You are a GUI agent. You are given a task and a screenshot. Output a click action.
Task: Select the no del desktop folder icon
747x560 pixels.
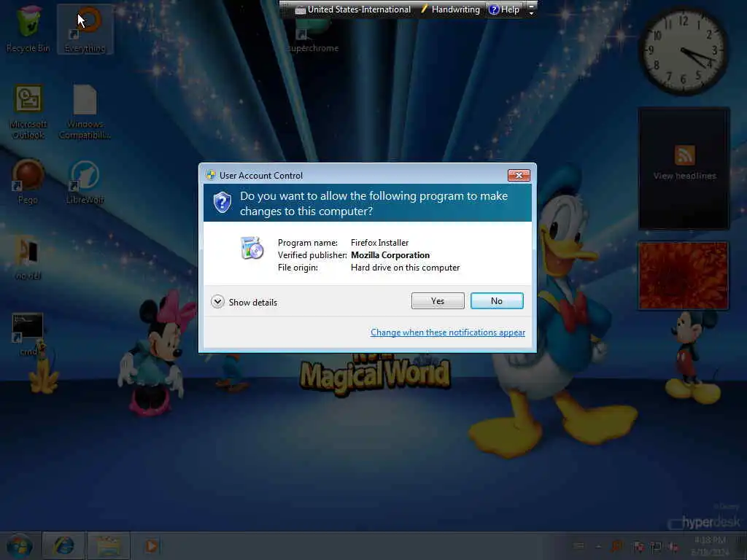click(x=28, y=257)
